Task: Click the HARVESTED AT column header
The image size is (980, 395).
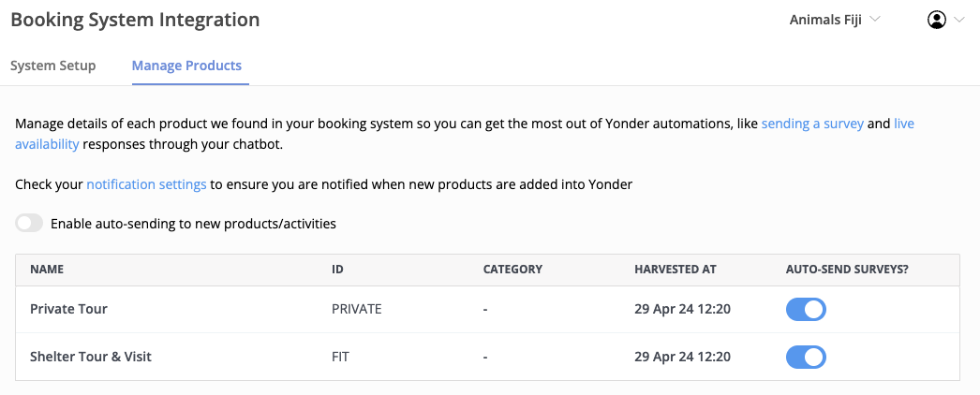Action: coord(676,270)
